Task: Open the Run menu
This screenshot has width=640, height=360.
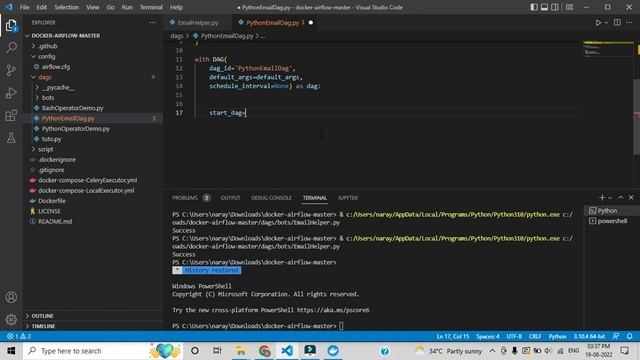Action: 127,7
